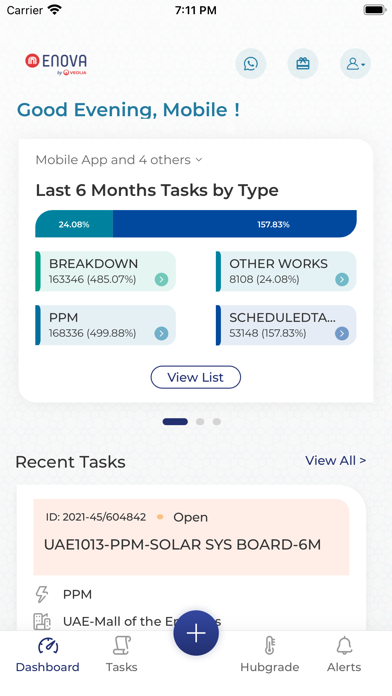The width and height of the screenshot is (392, 696).
Task: Click the BREAKDOWN 163346 count text
Action: (x=92, y=280)
